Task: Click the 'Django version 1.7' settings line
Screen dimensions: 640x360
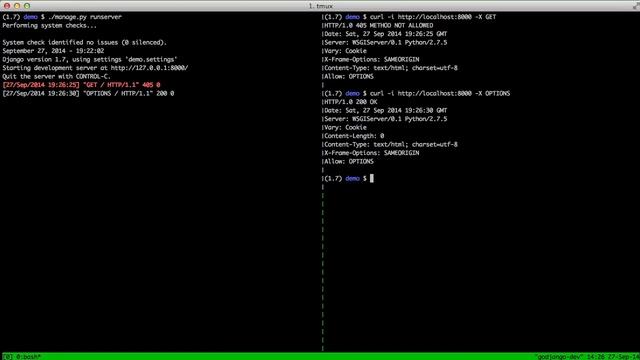Action: [x=90, y=60]
